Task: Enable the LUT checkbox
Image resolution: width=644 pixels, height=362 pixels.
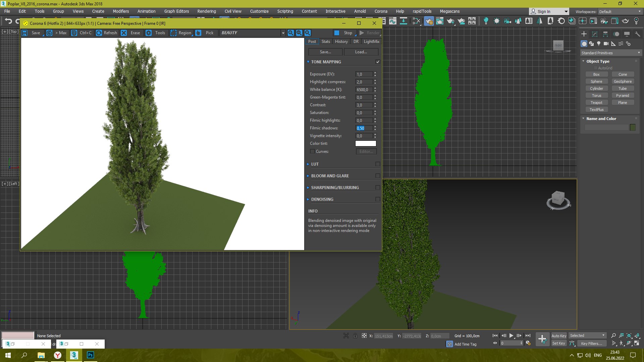Action: (x=378, y=164)
